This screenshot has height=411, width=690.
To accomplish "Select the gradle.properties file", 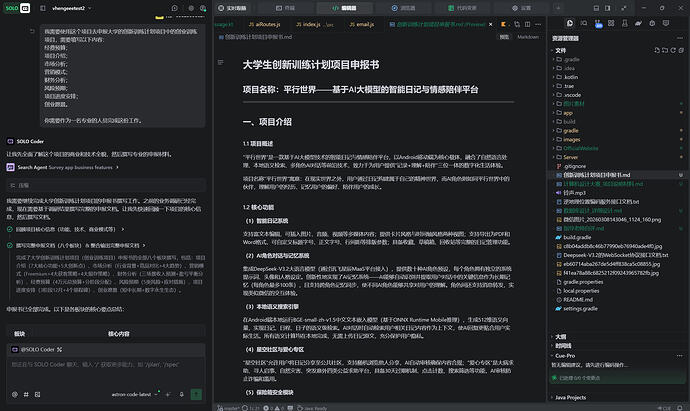I will point(617,282).
